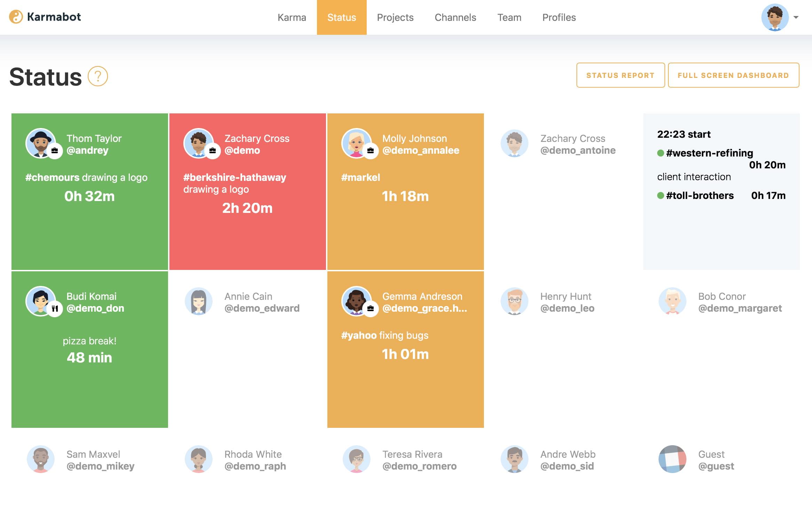The width and height of the screenshot is (812, 512).
Task: Click the meal break icon on Budi Komai's card
Action: tap(54, 309)
